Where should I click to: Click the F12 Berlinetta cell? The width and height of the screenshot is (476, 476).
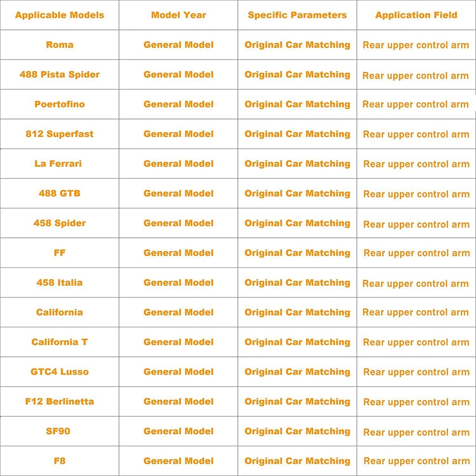pyautogui.click(x=60, y=402)
